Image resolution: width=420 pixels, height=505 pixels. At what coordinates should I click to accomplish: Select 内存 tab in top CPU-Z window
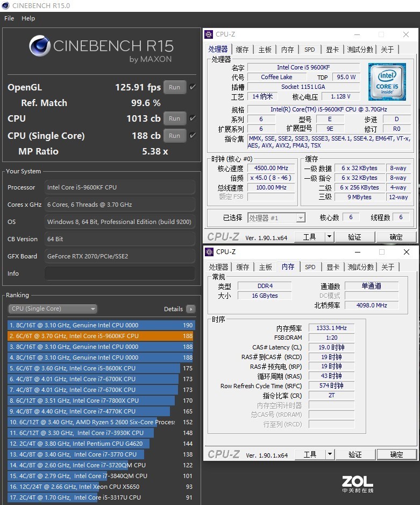(288, 50)
